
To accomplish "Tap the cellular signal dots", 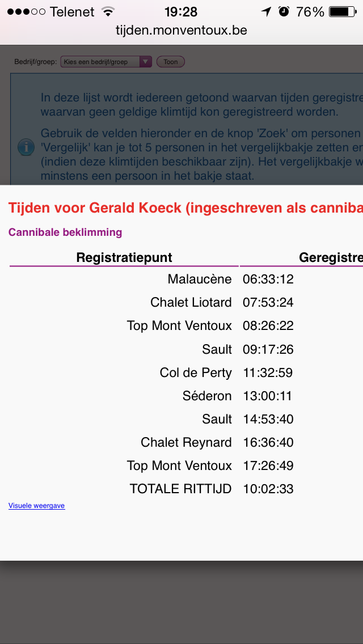I will click(26, 12).
